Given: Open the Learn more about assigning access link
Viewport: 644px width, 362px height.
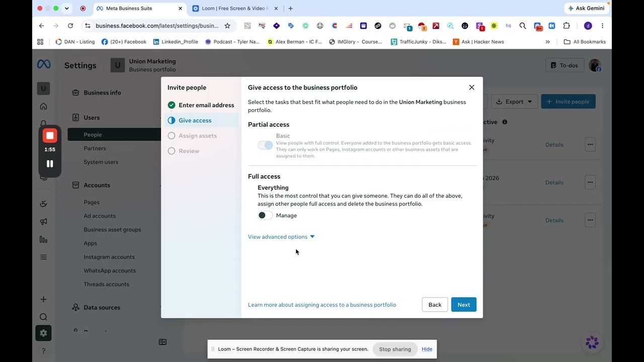Looking at the screenshot, I should [322, 305].
